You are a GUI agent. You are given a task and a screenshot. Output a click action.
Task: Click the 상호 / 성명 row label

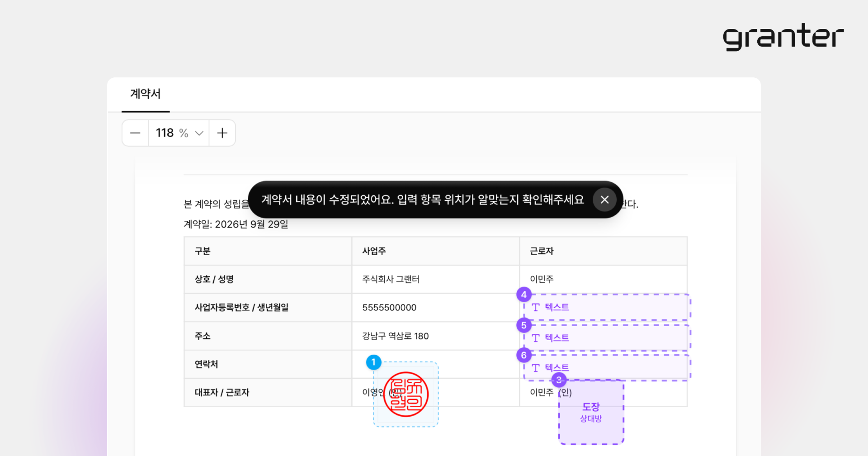[x=214, y=279]
